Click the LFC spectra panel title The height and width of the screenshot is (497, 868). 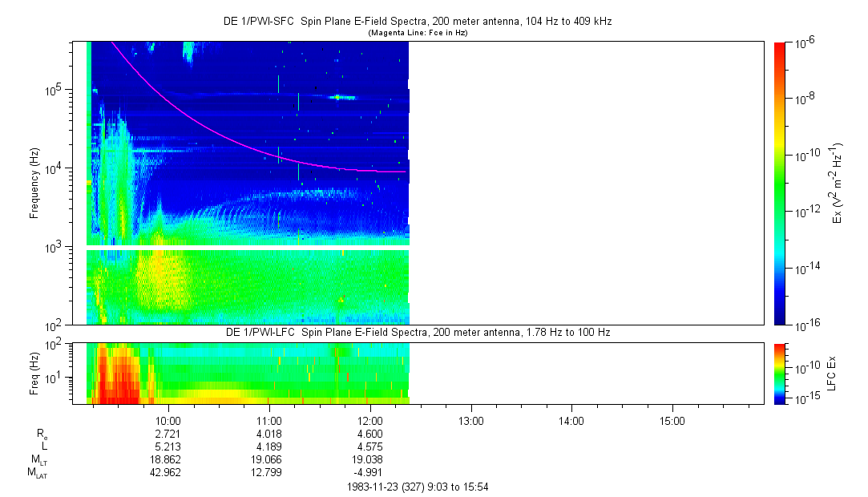[417, 332]
